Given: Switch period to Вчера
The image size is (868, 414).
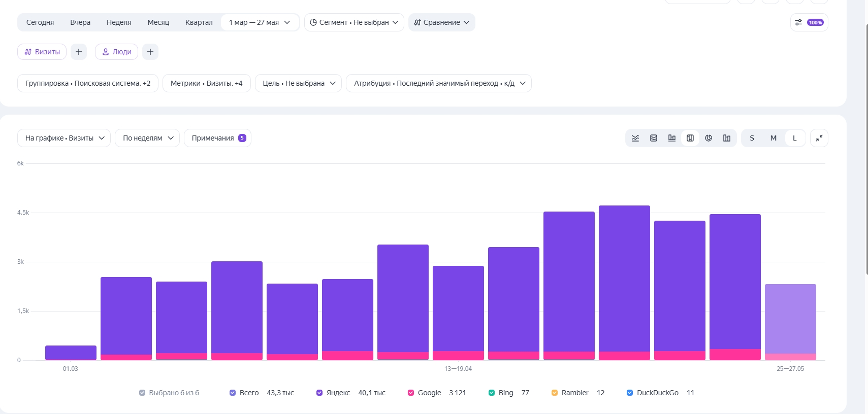Looking at the screenshot, I should (x=80, y=22).
